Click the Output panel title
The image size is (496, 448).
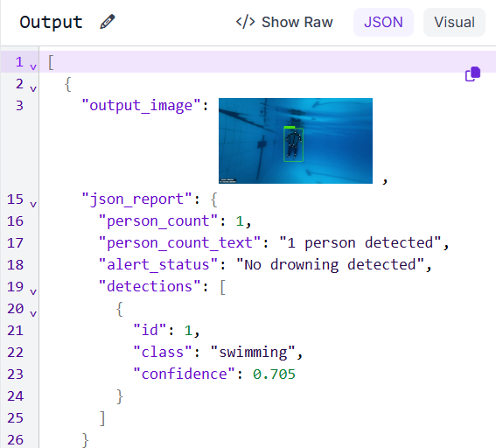[51, 22]
